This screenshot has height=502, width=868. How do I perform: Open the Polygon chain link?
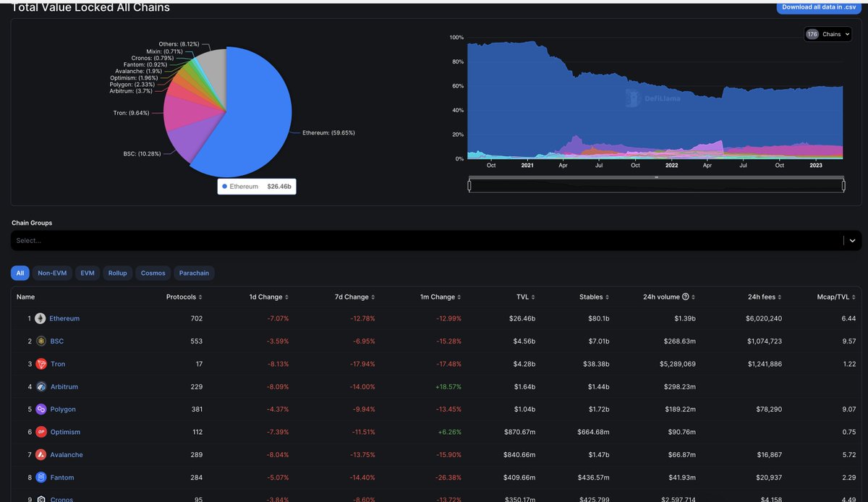pos(63,409)
